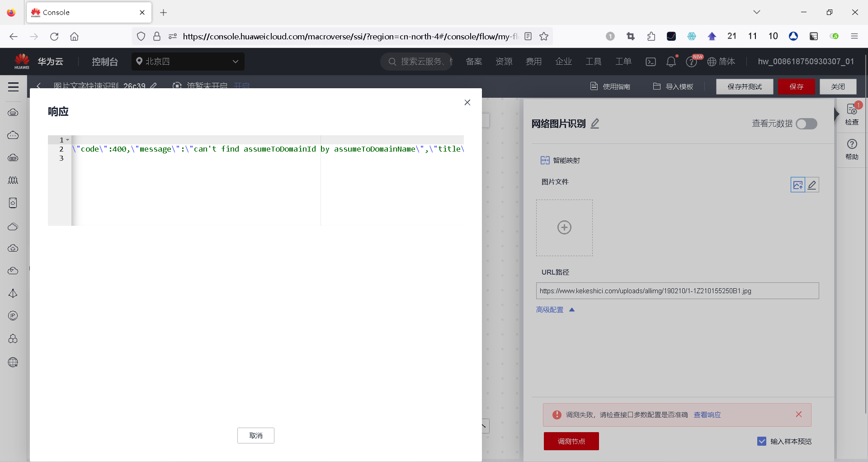
Task: Click the sidebar IP icon
Action: pyautogui.click(x=13, y=316)
